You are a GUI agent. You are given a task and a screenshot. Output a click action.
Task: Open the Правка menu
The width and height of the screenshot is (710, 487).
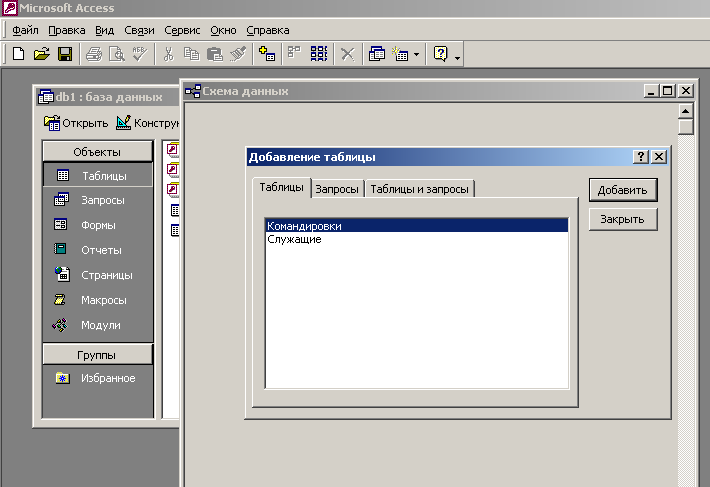pos(67,30)
